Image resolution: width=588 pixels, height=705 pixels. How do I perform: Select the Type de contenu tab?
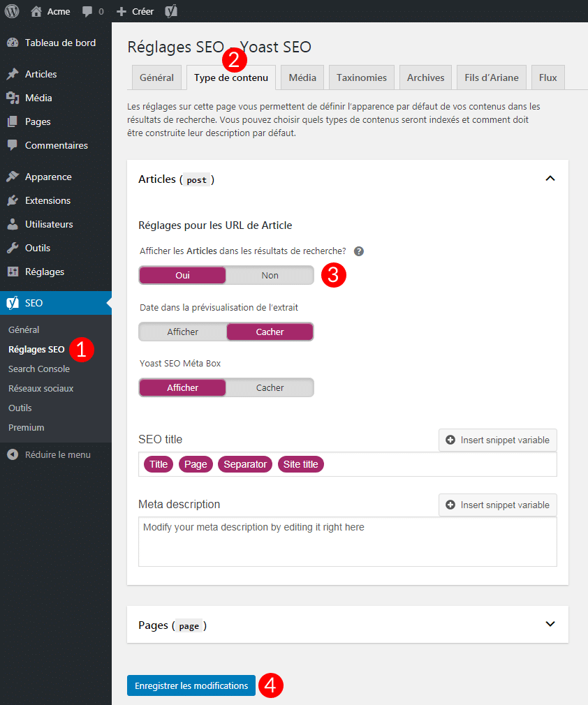tap(231, 77)
